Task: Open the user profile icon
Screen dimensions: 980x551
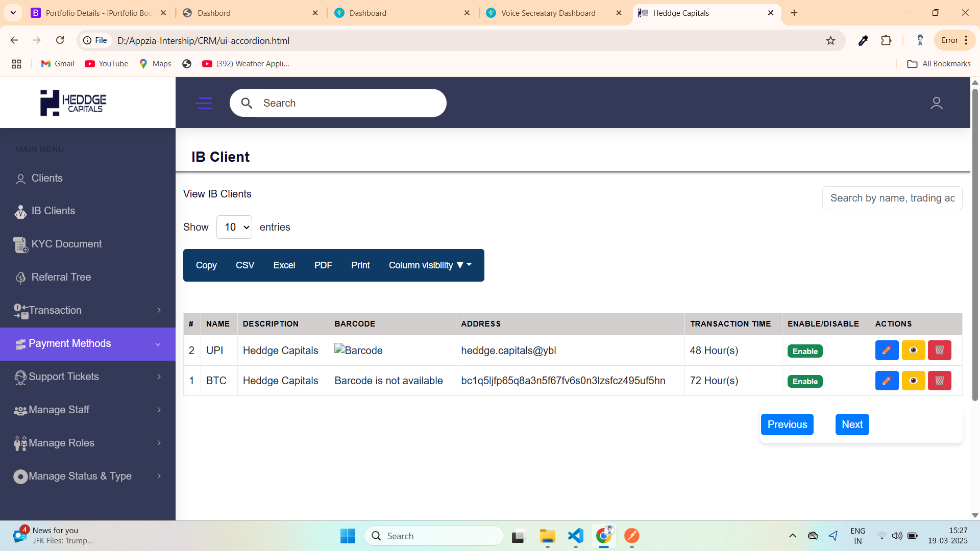Action: tap(936, 103)
